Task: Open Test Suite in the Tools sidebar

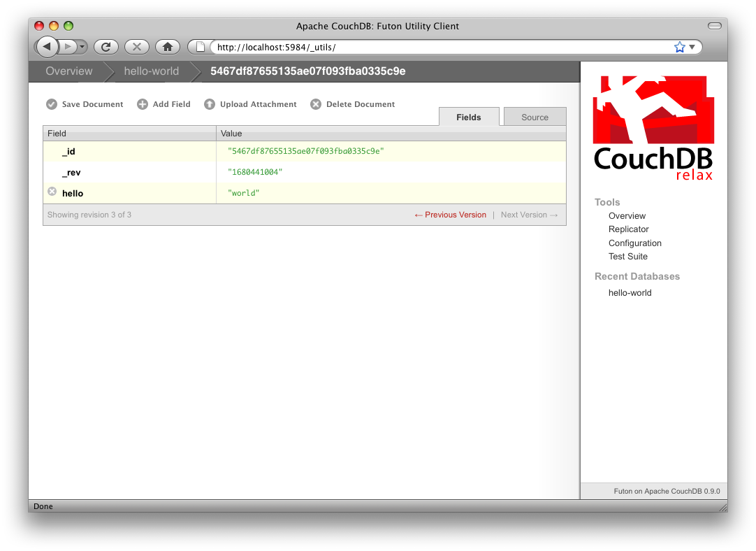Action: 627,256
